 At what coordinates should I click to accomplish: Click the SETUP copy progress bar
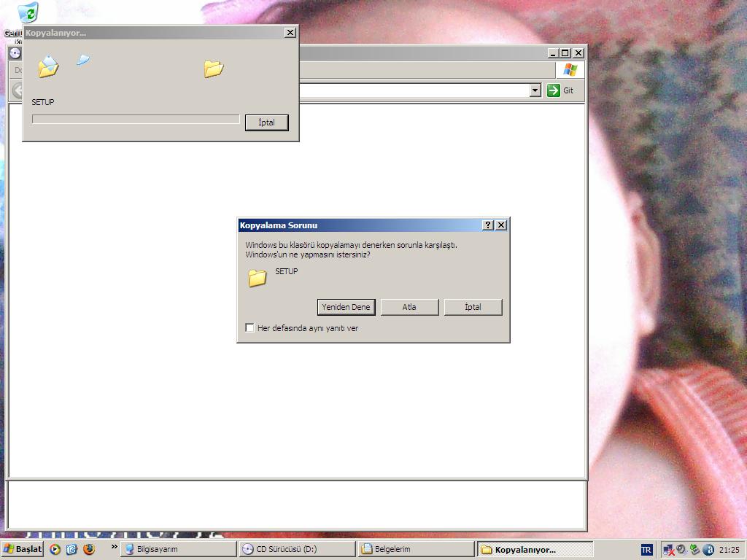pos(136,120)
